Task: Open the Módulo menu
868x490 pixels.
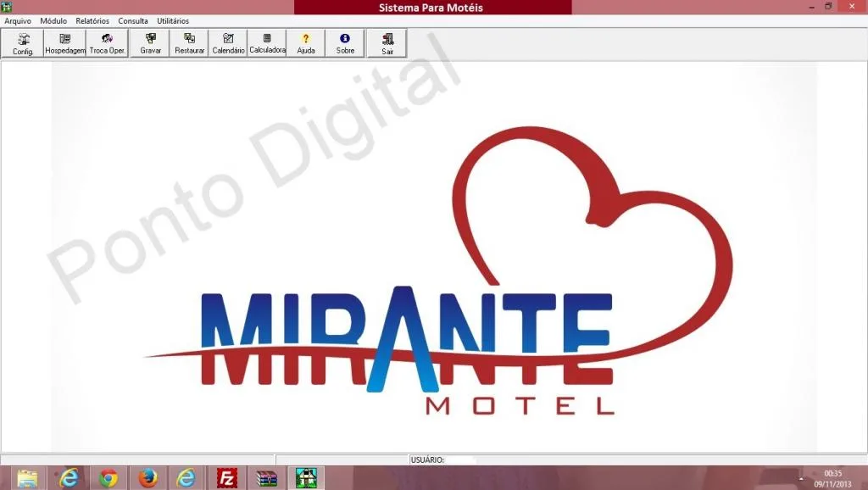Action: click(x=53, y=21)
